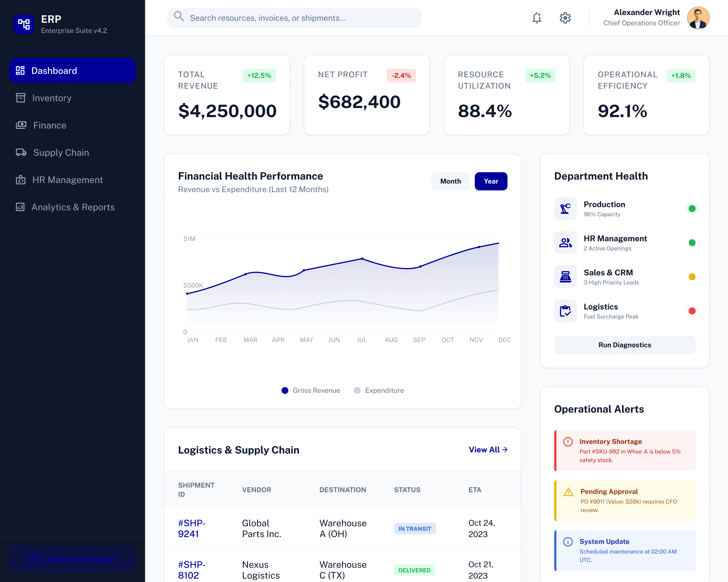
Task: Open settings via the gear icon
Action: (565, 18)
